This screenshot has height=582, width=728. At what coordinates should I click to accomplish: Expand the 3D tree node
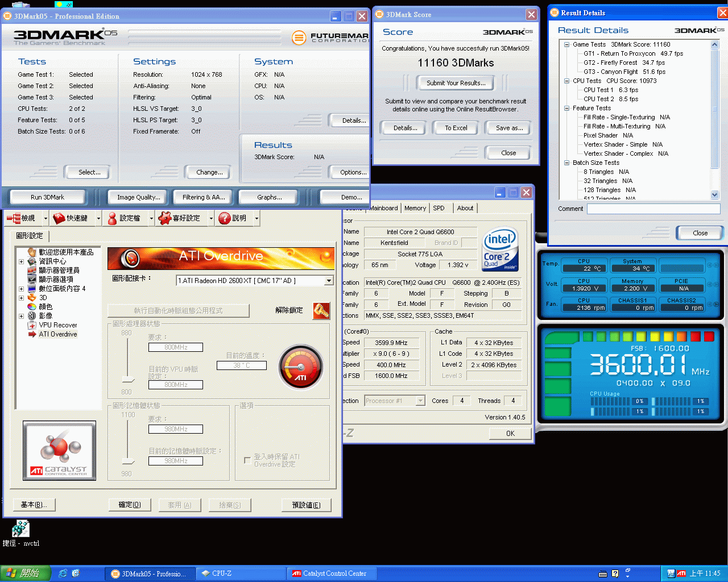[x=21, y=298]
